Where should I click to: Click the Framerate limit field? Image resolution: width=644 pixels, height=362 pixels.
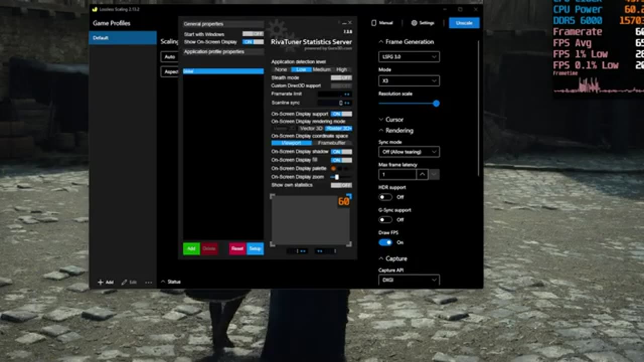pos(335,94)
